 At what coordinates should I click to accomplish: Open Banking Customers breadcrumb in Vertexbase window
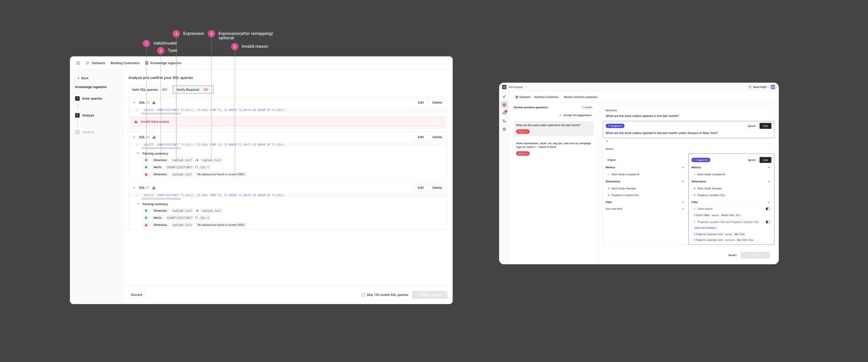(x=546, y=97)
